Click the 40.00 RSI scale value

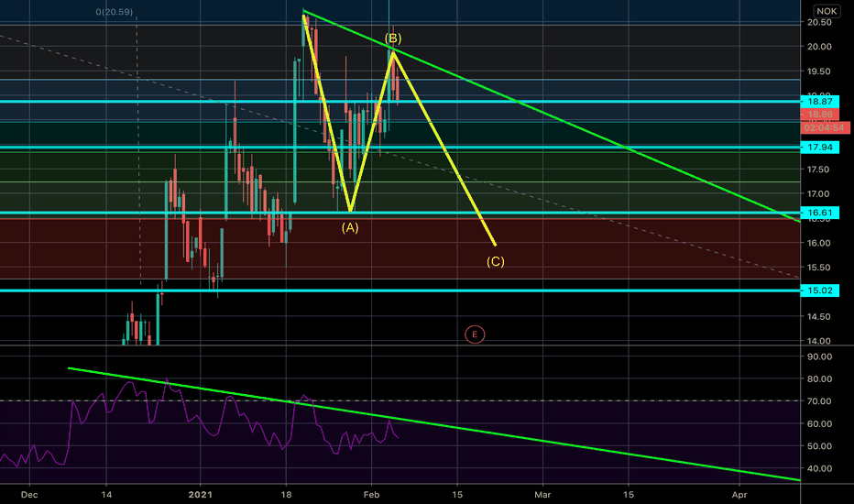pyautogui.click(x=819, y=468)
